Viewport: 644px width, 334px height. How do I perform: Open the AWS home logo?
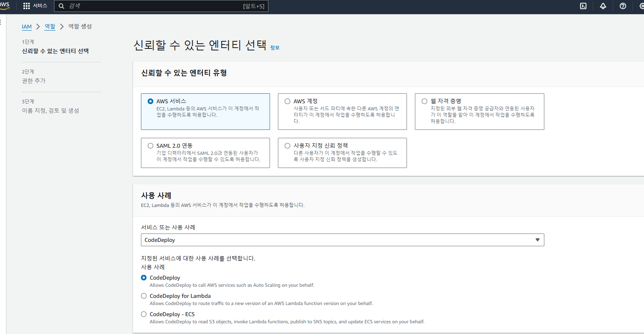(x=4, y=6)
